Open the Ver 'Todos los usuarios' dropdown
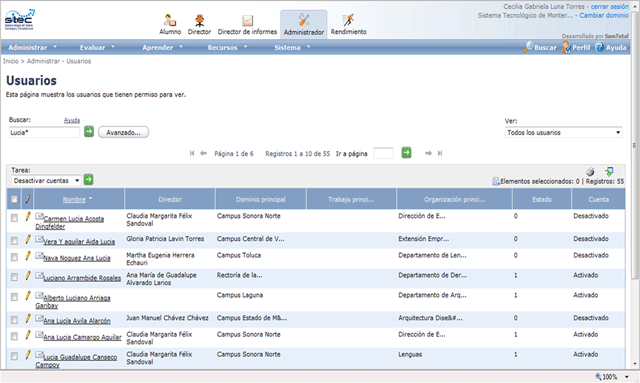The image size is (640, 383). click(564, 132)
